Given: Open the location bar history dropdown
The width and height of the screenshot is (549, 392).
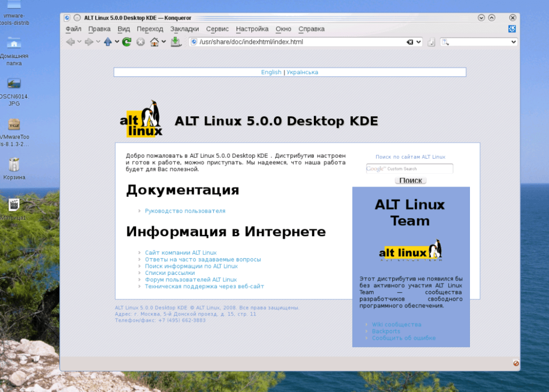Looking at the screenshot, I should click(419, 42).
